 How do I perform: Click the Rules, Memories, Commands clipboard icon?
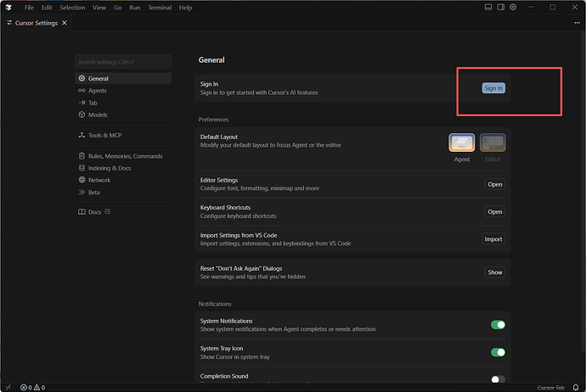pos(82,156)
